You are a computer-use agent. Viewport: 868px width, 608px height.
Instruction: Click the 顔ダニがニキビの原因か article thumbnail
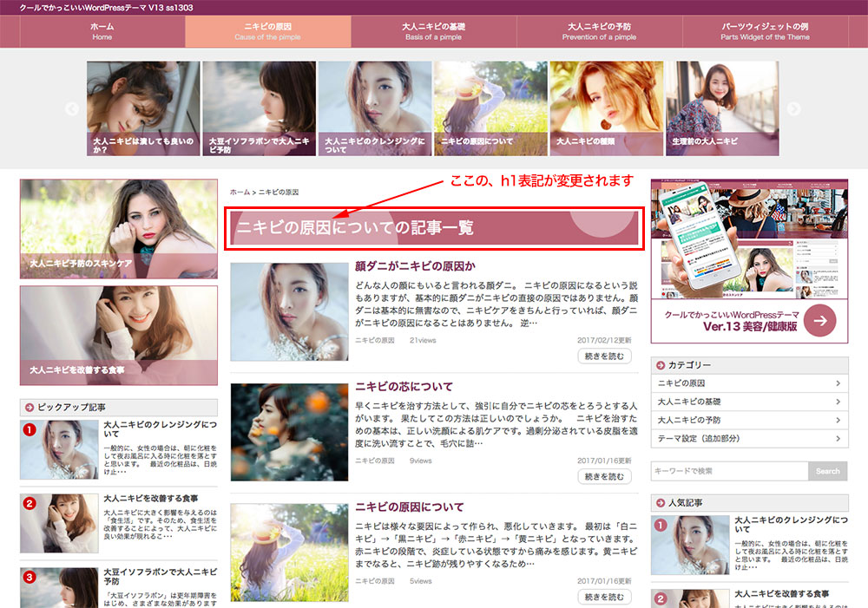290,312
